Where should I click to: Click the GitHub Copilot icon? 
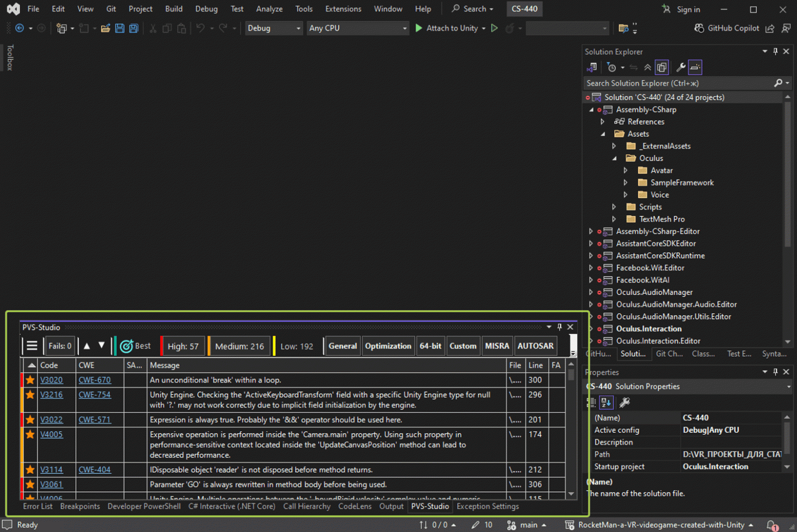(x=699, y=29)
